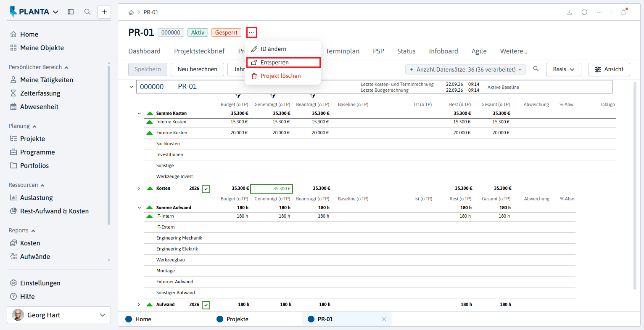Click the Genehmigt field in Kosten 2026
The image size is (644, 330).
272,189
